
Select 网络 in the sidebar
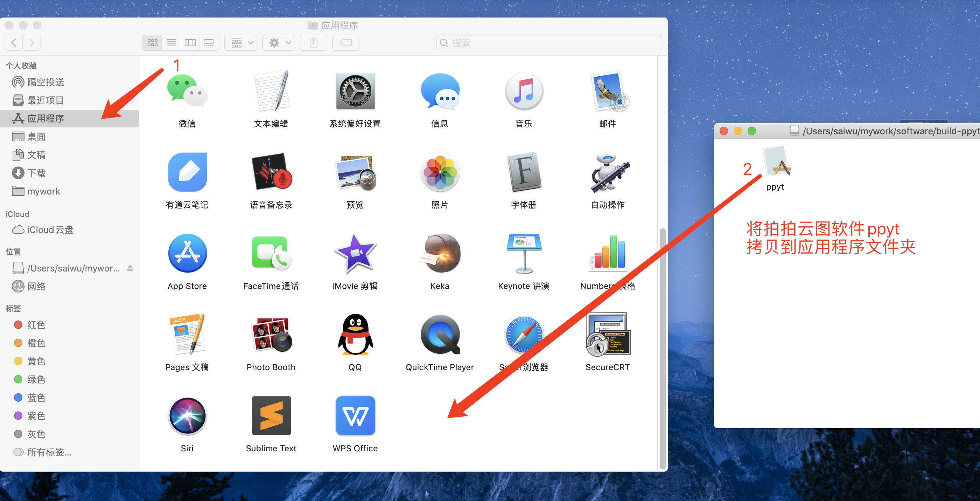[x=69, y=286]
